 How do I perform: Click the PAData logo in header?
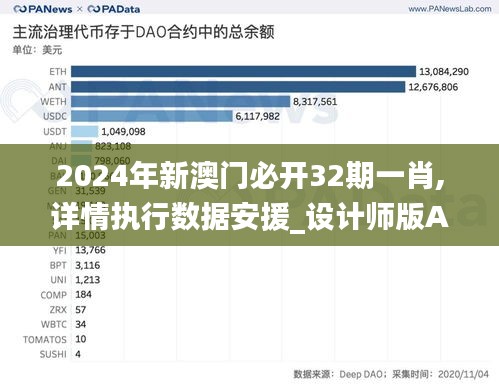[x=113, y=9]
